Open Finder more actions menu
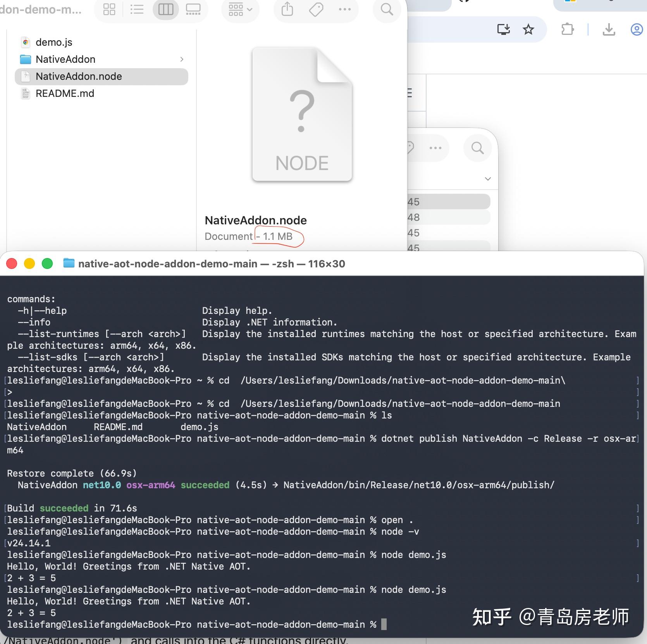This screenshot has height=644, width=647. coord(344,9)
